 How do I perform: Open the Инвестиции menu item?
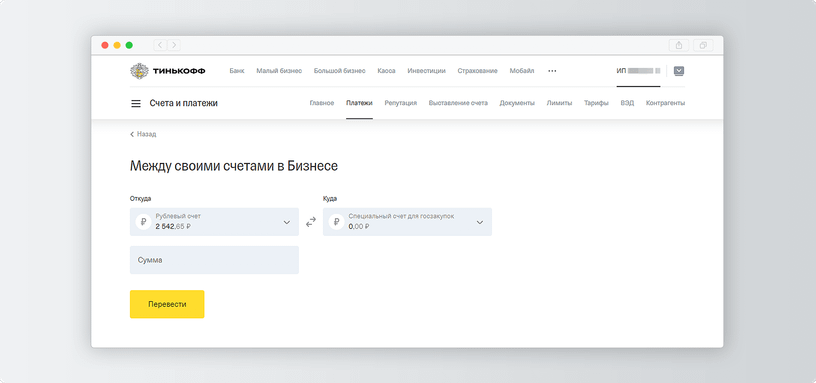[426, 71]
